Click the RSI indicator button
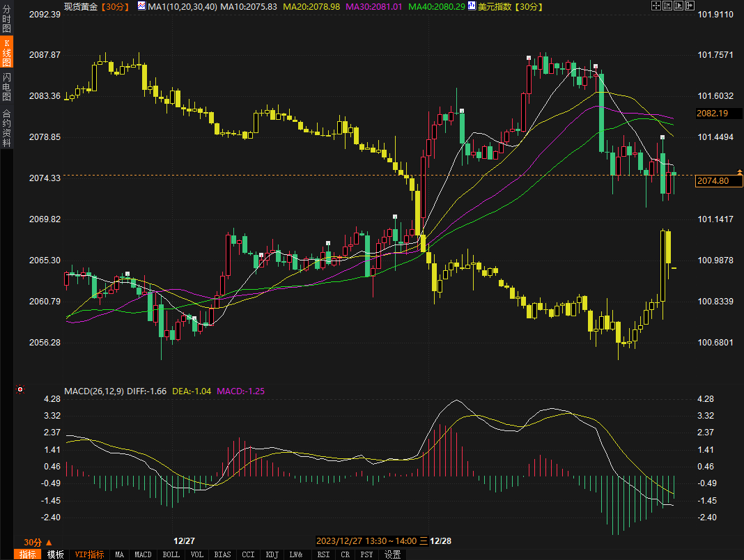The image size is (744, 560). click(323, 554)
